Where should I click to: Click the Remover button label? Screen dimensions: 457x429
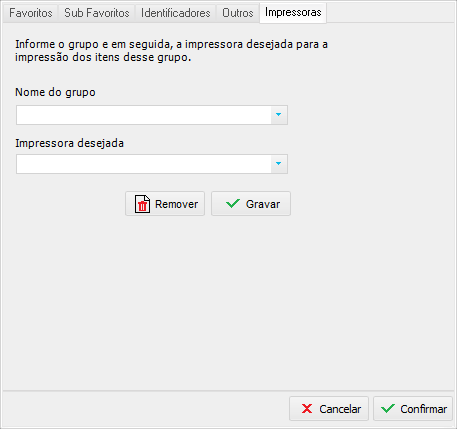176,204
